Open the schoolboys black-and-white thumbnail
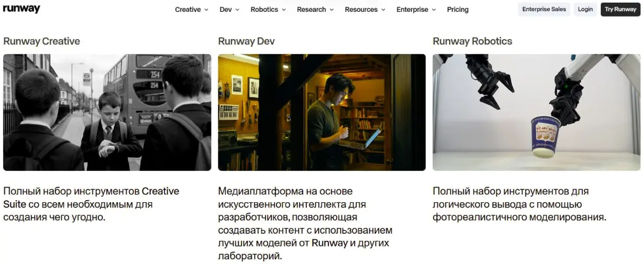This screenshot has height=264, width=644. [x=107, y=112]
